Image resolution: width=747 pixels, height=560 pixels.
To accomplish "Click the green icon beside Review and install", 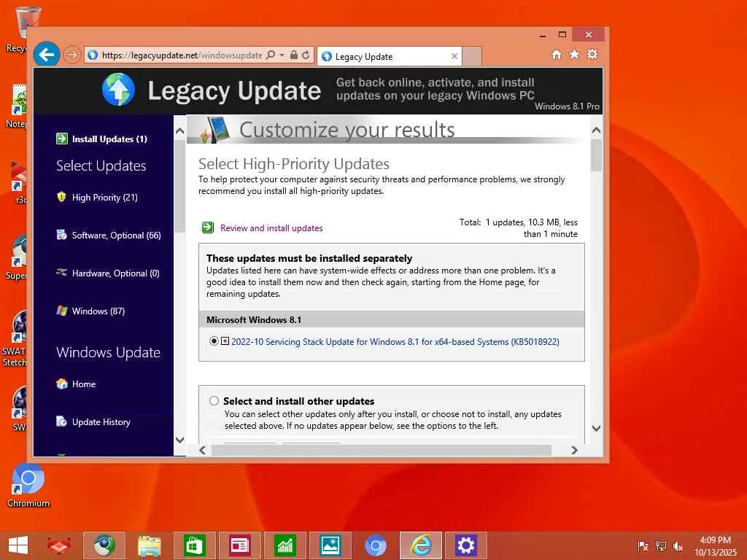I will [208, 227].
